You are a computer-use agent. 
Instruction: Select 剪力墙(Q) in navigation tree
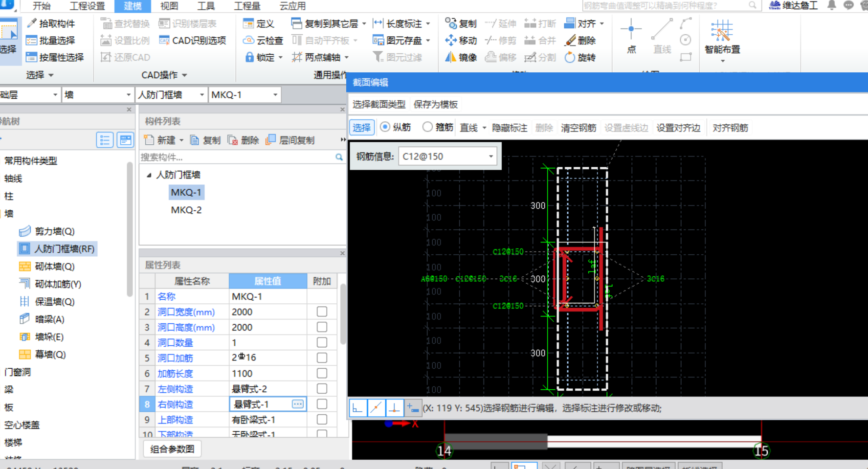tap(47, 231)
